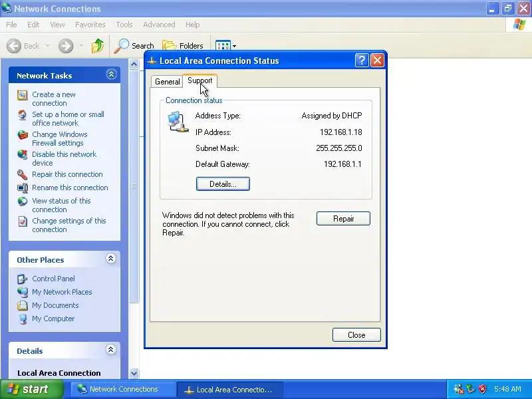532x399 pixels.
Task: Click Change Windows Firewall settings link
Action: (60, 139)
